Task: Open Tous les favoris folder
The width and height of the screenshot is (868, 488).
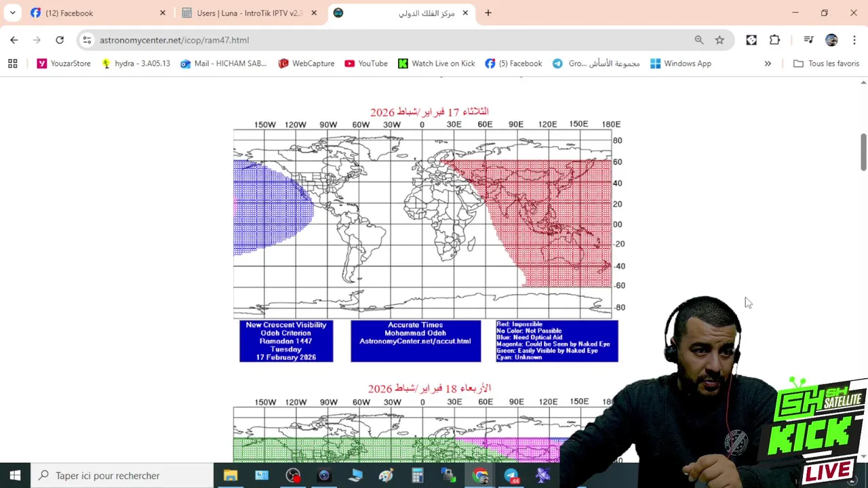Action: (x=826, y=64)
